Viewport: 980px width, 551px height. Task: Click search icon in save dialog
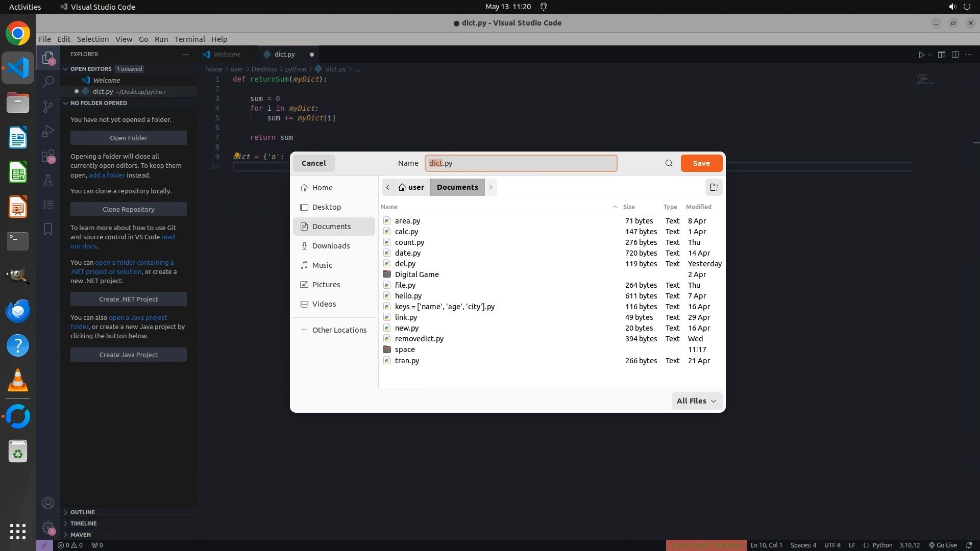coord(669,163)
